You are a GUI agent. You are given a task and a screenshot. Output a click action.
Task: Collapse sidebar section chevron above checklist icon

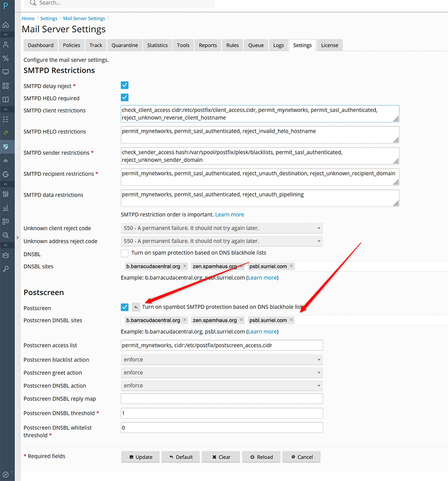pos(6,109)
